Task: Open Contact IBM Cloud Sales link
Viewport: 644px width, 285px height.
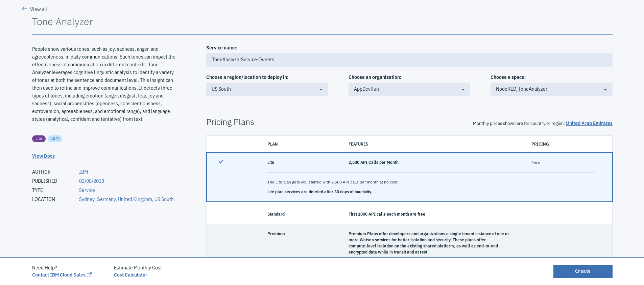Action: tap(59, 275)
